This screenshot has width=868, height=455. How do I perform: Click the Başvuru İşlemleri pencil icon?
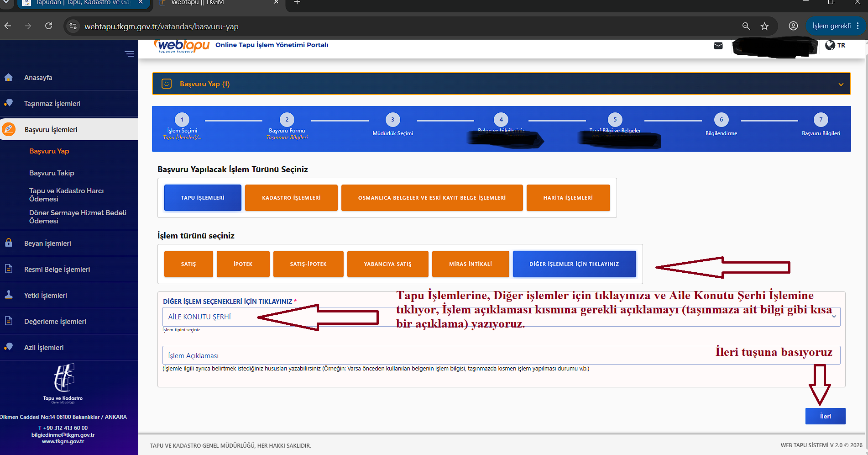(x=9, y=129)
